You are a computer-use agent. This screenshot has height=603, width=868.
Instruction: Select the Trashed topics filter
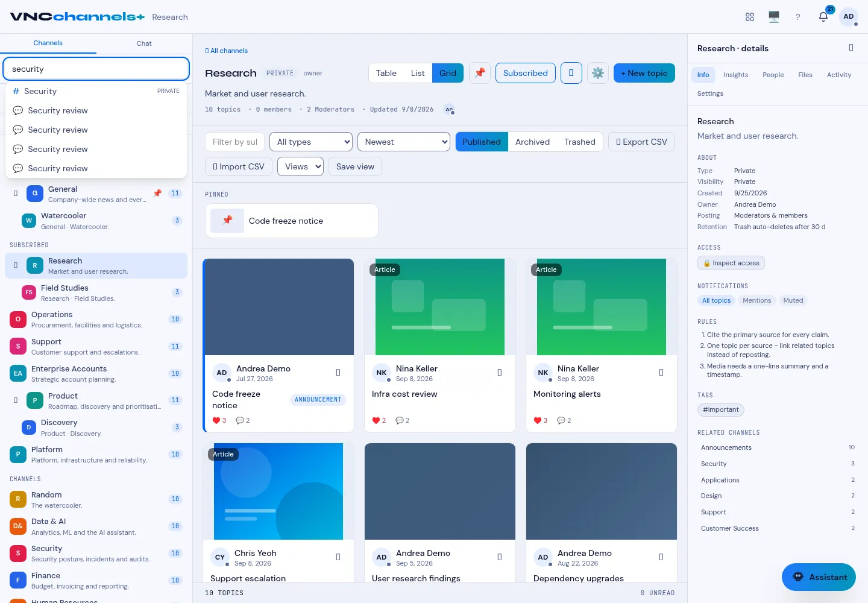pyautogui.click(x=580, y=142)
